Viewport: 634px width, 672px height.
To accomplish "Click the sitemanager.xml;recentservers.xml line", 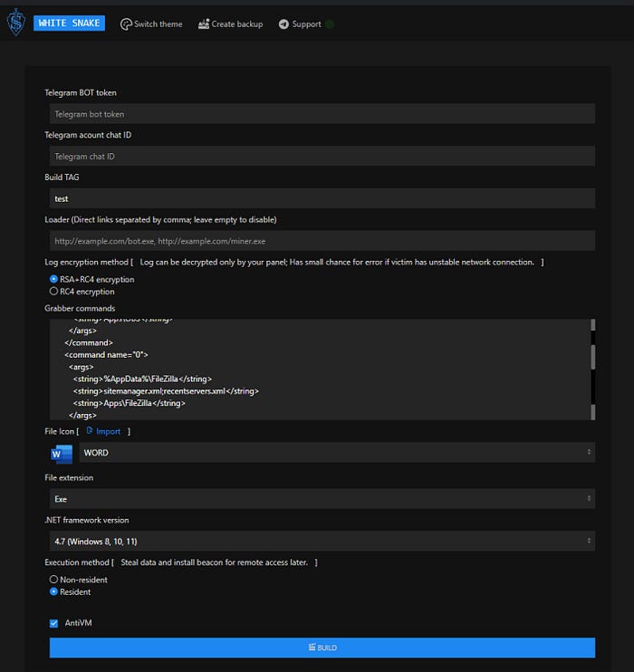I will point(166,391).
